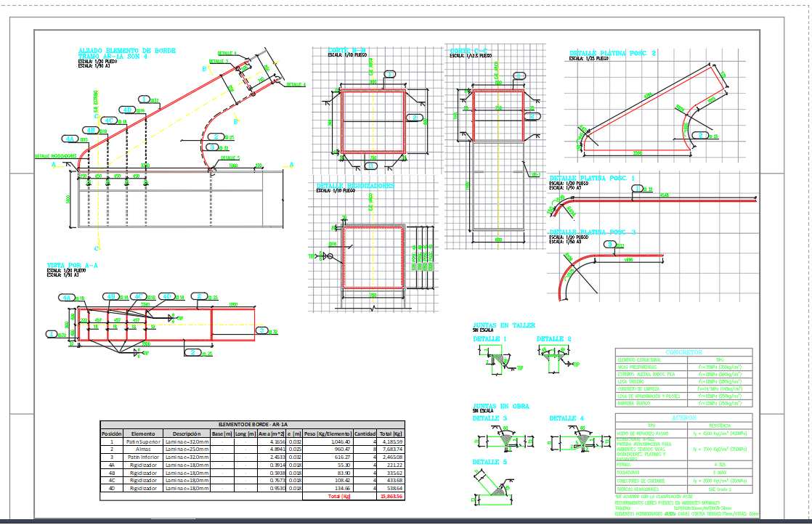Click position 3 balloon in Vista por A-A
The width and height of the screenshot is (812, 525).
[x=261, y=330]
